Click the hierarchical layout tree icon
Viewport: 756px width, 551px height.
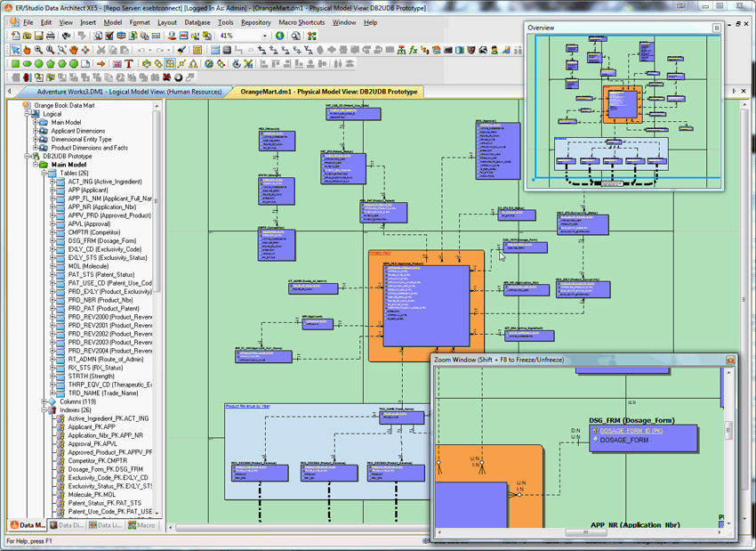click(401, 50)
